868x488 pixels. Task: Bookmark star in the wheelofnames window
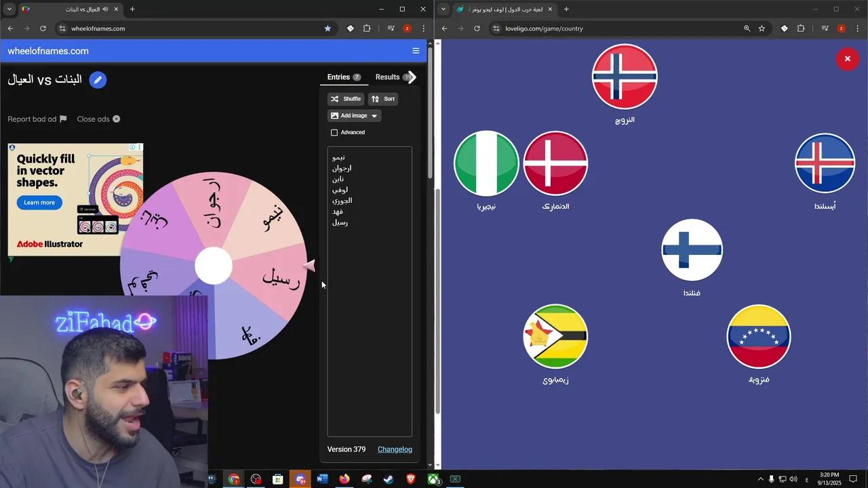coord(328,28)
